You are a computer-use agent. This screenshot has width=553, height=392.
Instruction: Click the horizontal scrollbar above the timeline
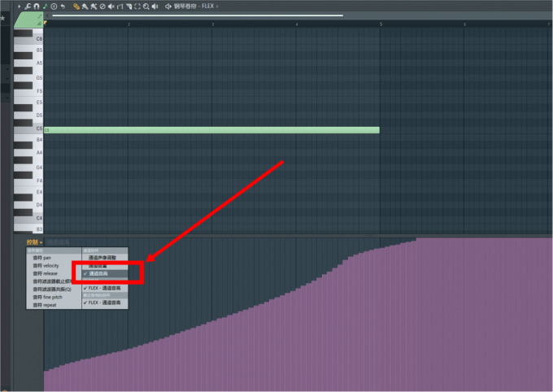198,15
